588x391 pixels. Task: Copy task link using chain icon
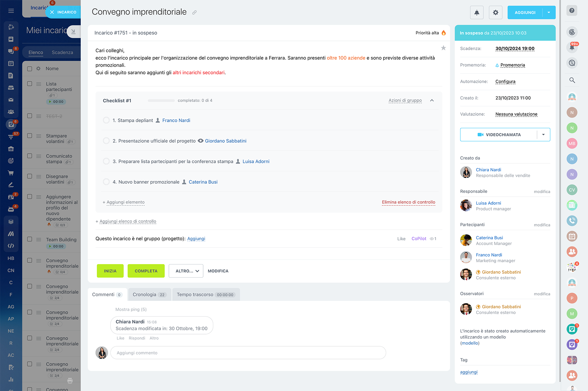point(194,12)
